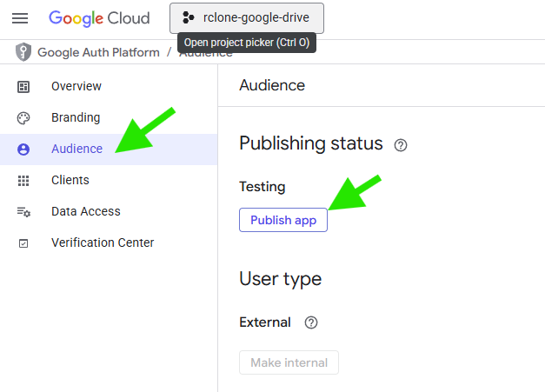Viewport: 545px width, 392px height.
Task: Click the External user type label
Action: tap(265, 322)
